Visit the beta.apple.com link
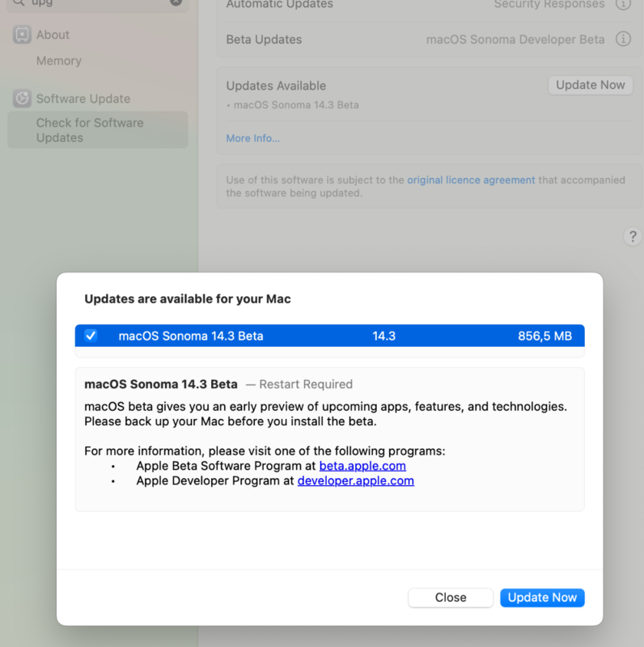Image resolution: width=644 pixels, height=647 pixels. tap(362, 466)
